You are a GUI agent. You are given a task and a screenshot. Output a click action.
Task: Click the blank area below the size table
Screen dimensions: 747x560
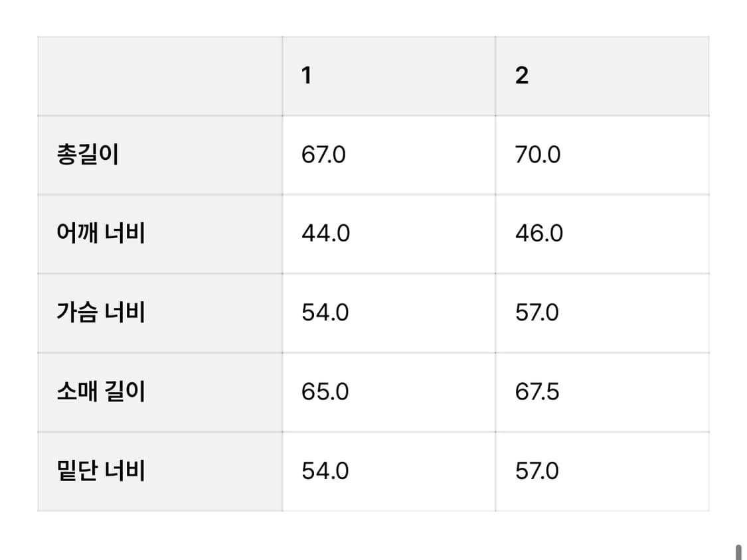point(372,535)
